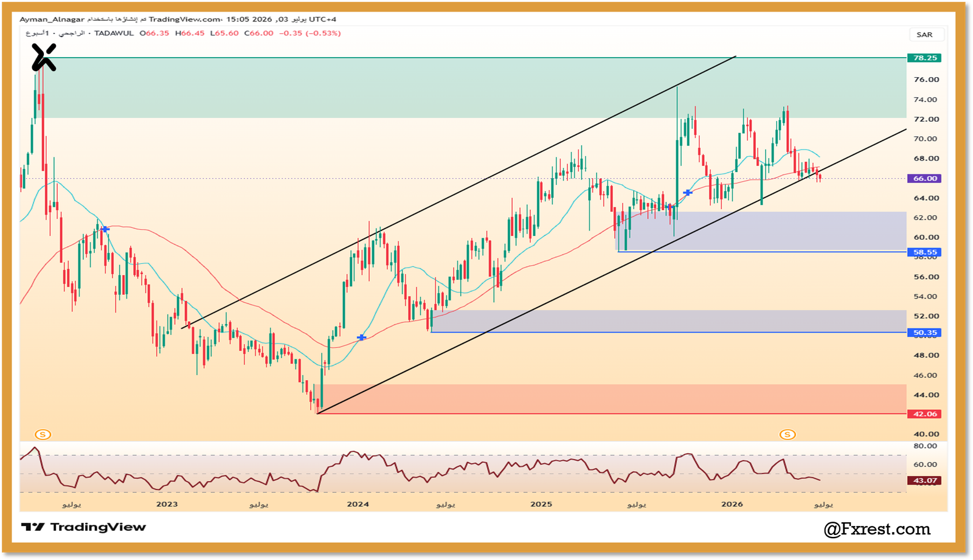Click the open value O66.35

(155, 33)
